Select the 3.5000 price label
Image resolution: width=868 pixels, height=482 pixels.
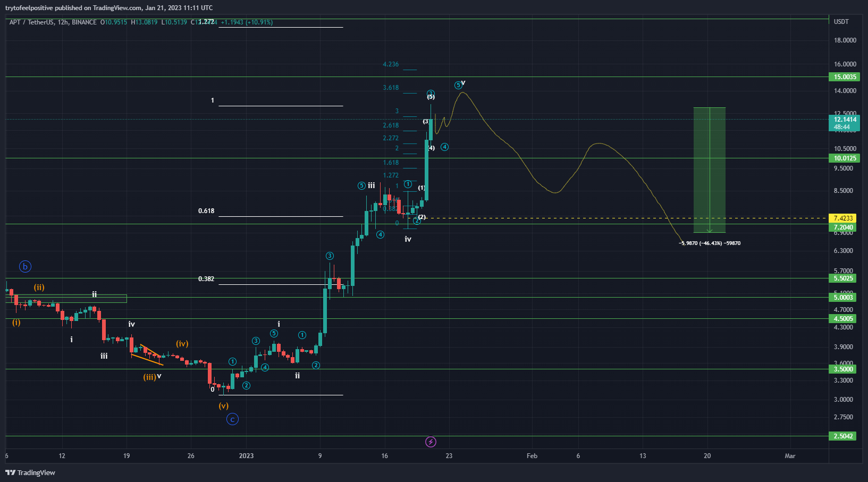tap(843, 369)
